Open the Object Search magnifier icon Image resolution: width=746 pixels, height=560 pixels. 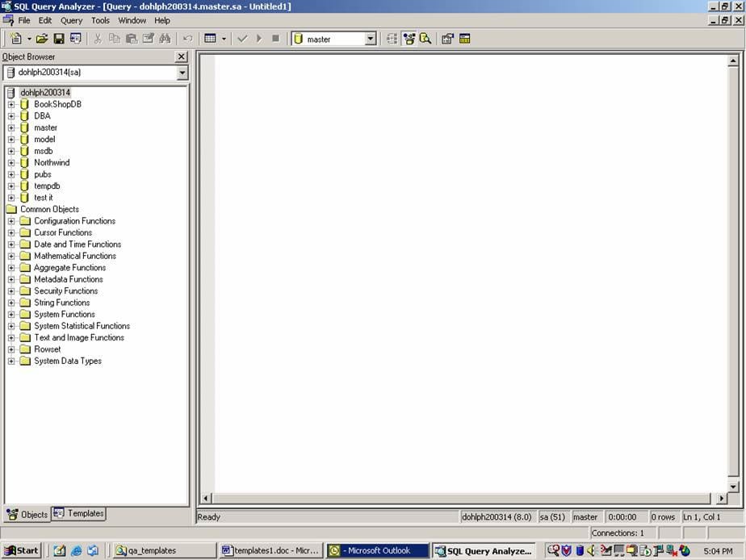425,38
